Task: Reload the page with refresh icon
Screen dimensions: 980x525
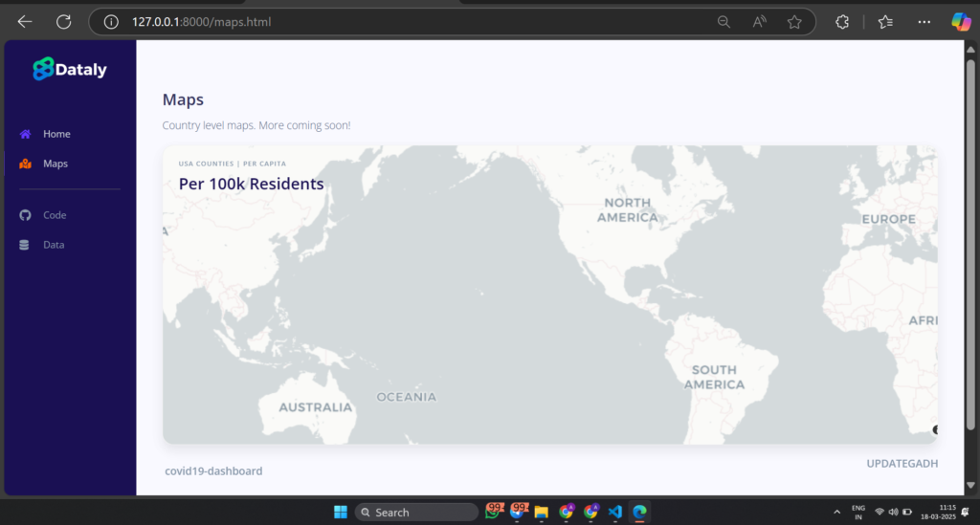Action: point(64,22)
